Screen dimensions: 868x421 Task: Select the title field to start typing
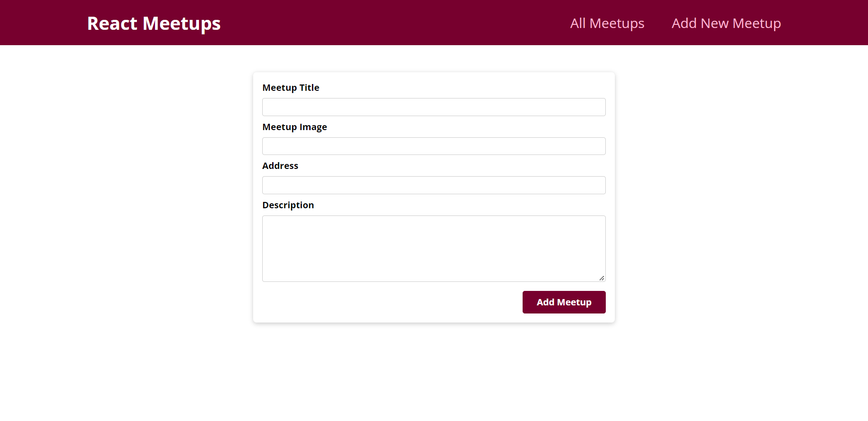click(434, 107)
